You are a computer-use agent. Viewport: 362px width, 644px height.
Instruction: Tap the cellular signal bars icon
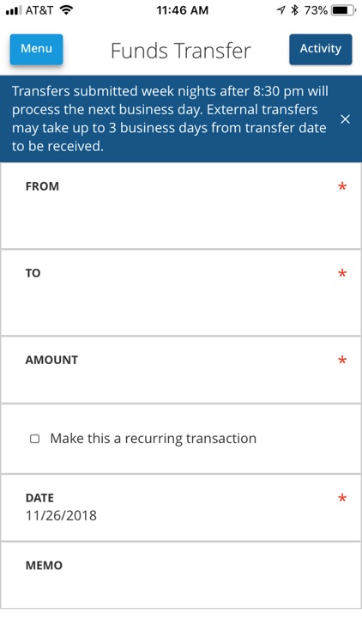tap(14, 10)
